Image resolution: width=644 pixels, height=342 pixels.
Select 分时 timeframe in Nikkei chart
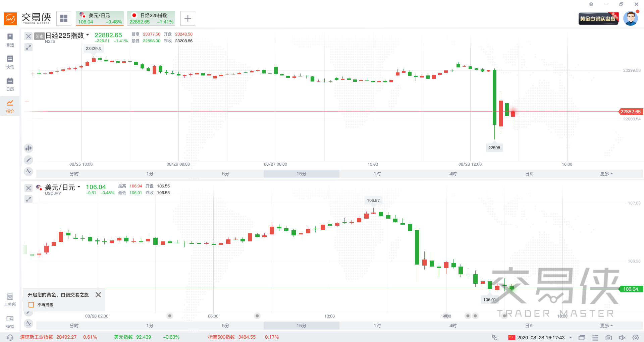(x=74, y=174)
